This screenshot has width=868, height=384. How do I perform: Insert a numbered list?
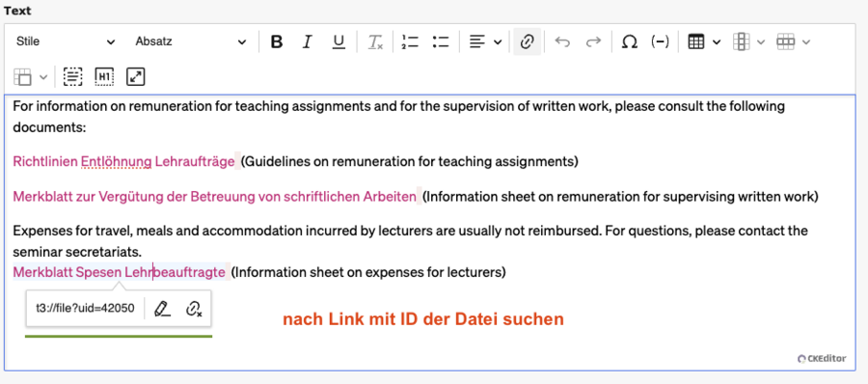(410, 41)
